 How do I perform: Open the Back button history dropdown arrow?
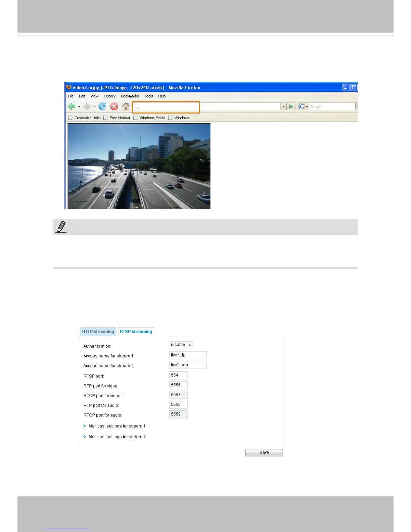(x=79, y=107)
